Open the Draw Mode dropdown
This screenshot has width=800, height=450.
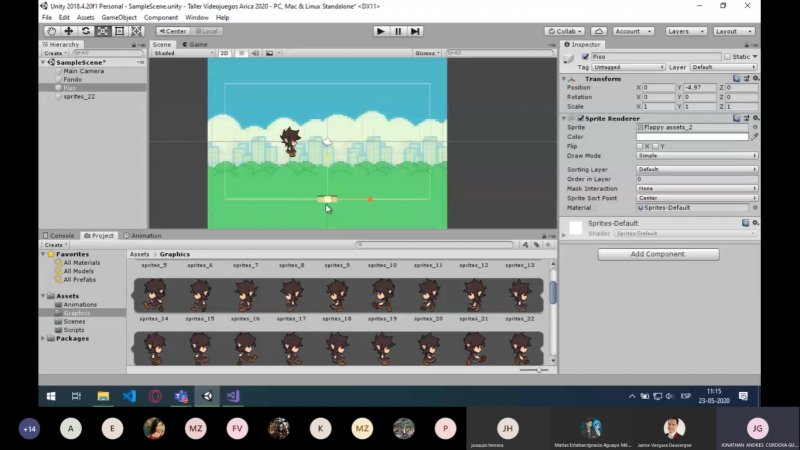pyautogui.click(x=696, y=156)
